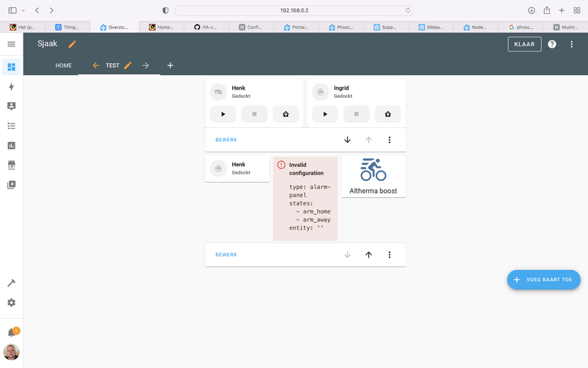Open notifications bell with badge
The height and width of the screenshot is (368, 588).
pyautogui.click(x=12, y=333)
